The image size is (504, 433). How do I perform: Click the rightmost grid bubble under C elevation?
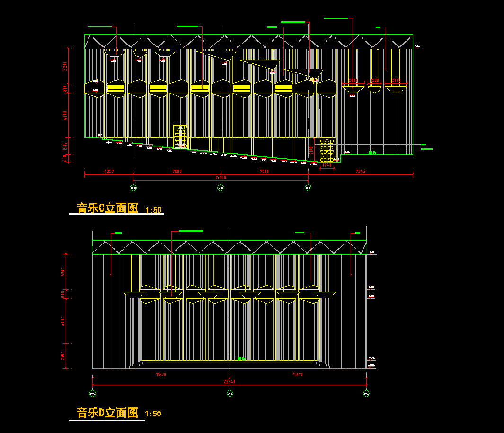(308, 188)
